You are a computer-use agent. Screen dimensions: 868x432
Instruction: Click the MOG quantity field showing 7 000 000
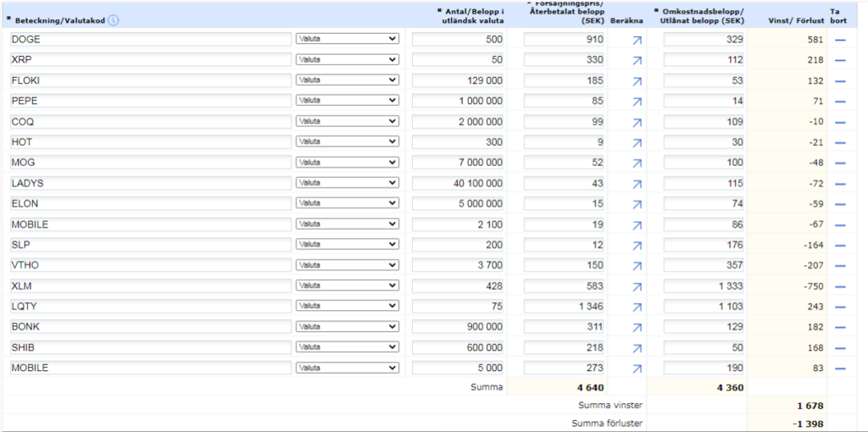(458, 163)
